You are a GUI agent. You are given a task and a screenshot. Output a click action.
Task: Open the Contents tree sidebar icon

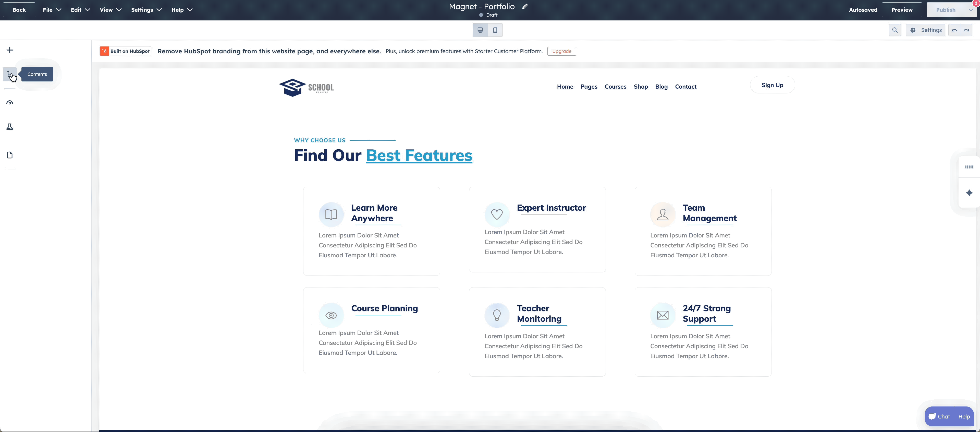[10, 74]
